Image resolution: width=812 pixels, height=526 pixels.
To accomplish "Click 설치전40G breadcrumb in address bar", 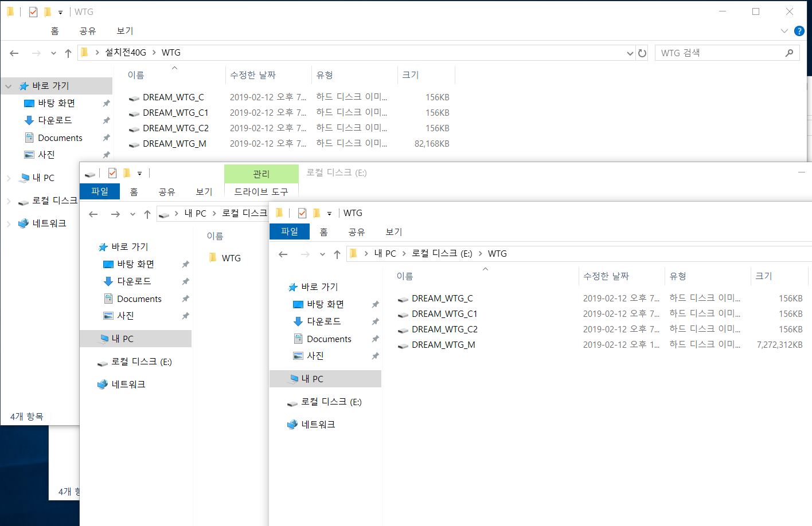I will pos(126,53).
